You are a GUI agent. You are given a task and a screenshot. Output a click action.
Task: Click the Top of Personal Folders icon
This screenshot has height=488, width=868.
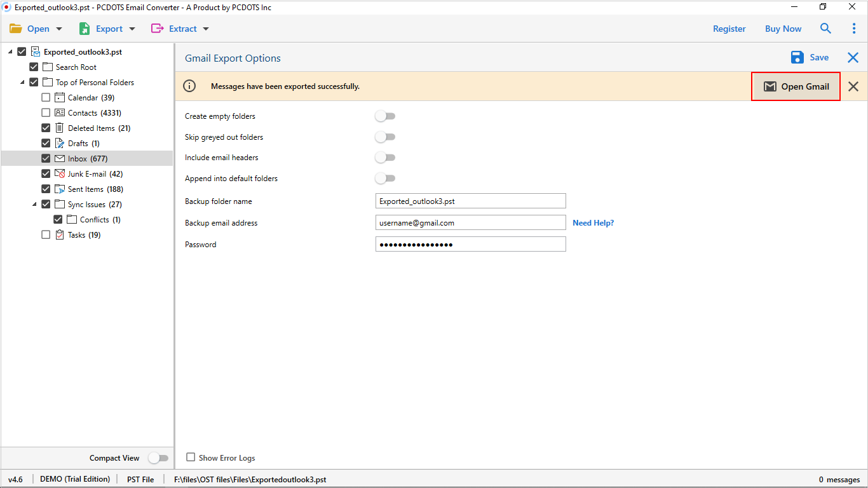click(48, 82)
